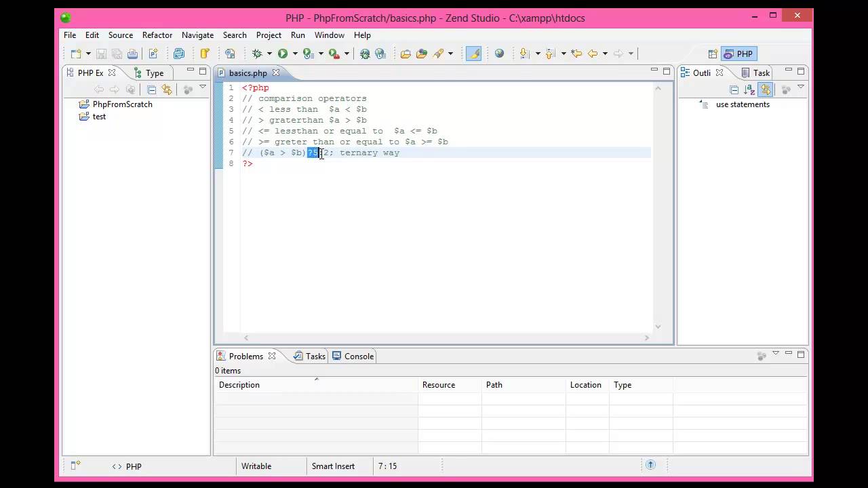Click the editor horizontal scrollbar
Screen dimensions: 868x488
[x=446, y=338]
